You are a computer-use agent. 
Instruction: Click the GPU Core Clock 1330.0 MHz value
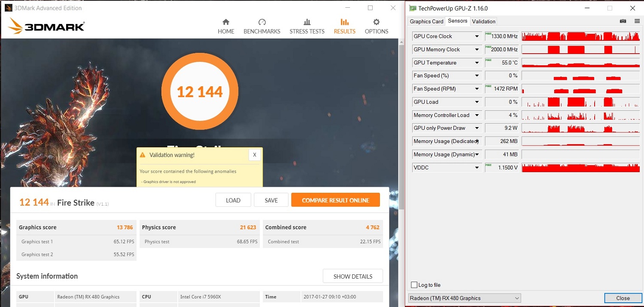click(501, 36)
